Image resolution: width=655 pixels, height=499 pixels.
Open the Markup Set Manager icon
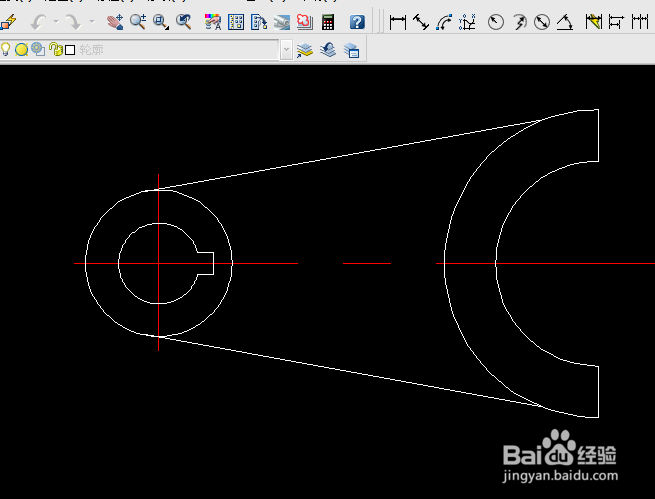coord(305,22)
